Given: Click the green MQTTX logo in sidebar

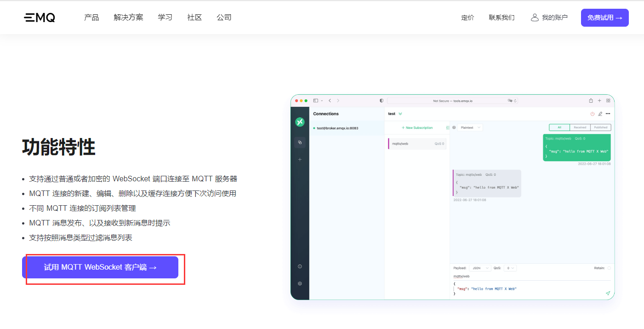Looking at the screenshot, I should 300,122.
